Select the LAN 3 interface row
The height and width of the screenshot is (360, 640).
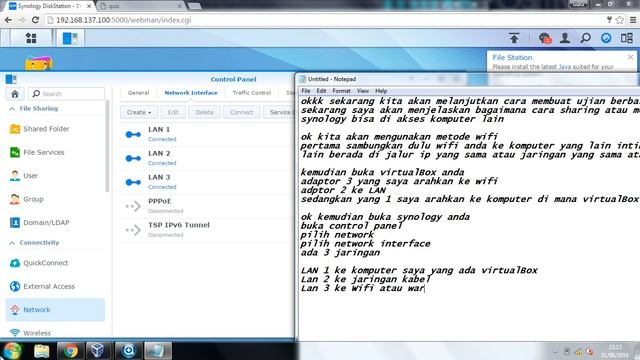pos(207,182)
